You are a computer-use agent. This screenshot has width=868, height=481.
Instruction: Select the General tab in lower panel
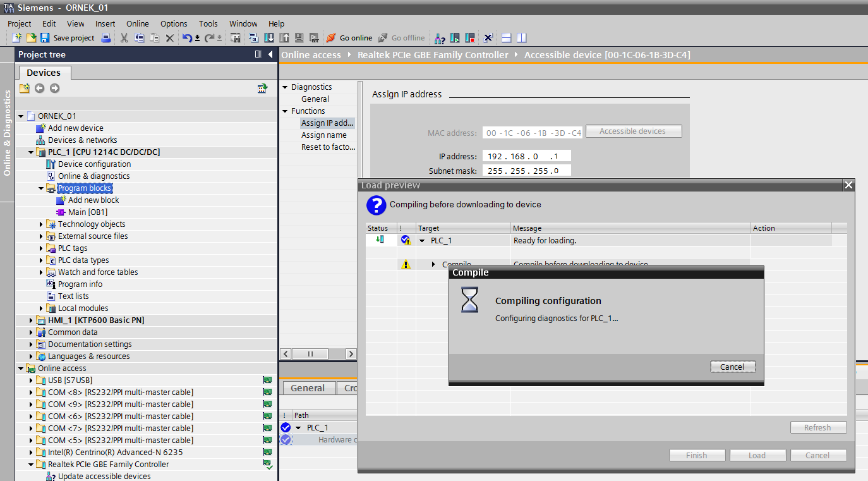pyautogui.click(x=308, y=388)
